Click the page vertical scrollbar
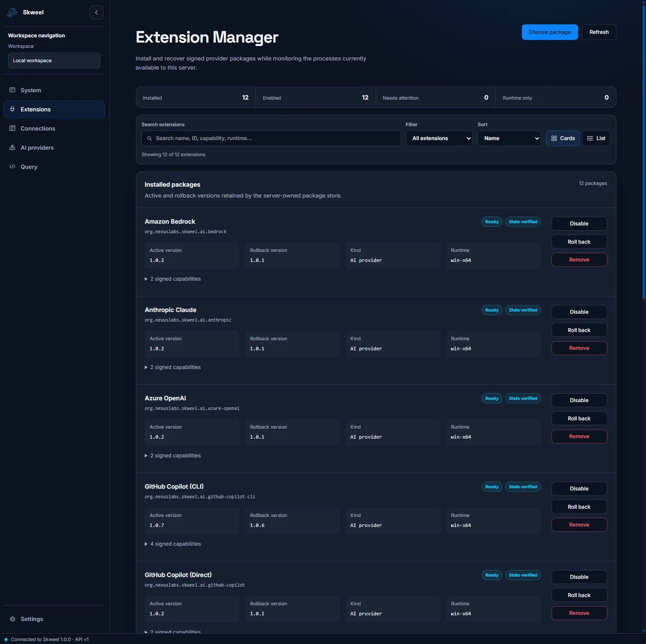 tap(643, 152)
